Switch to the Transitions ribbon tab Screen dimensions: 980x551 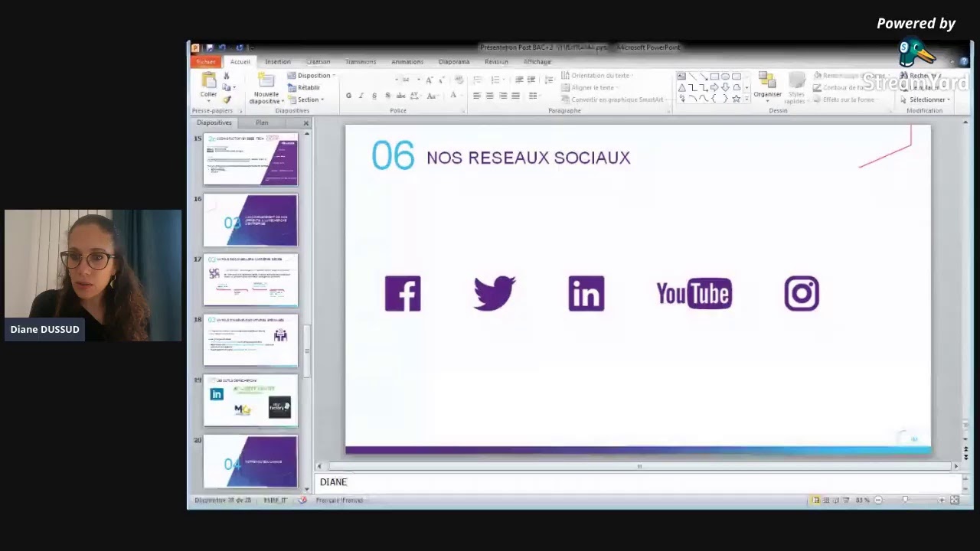click(361, 62)
